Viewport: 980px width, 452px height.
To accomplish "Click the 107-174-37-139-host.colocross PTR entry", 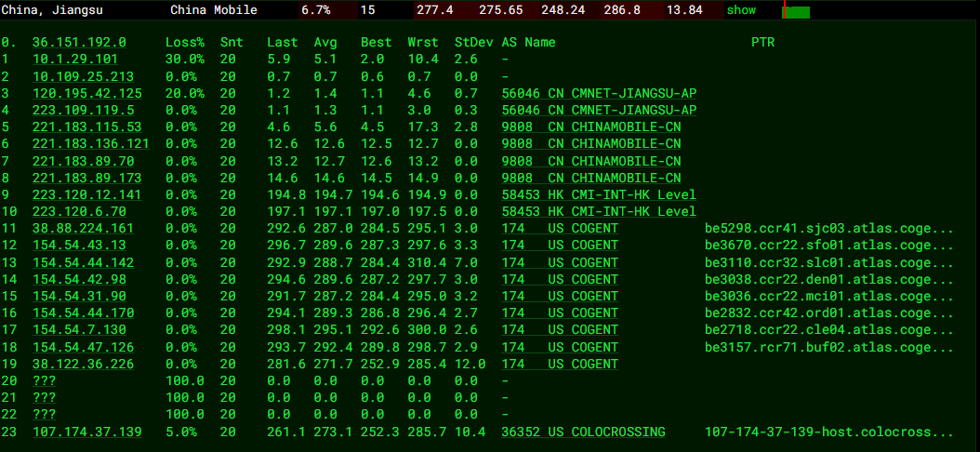I will [828, 432].
